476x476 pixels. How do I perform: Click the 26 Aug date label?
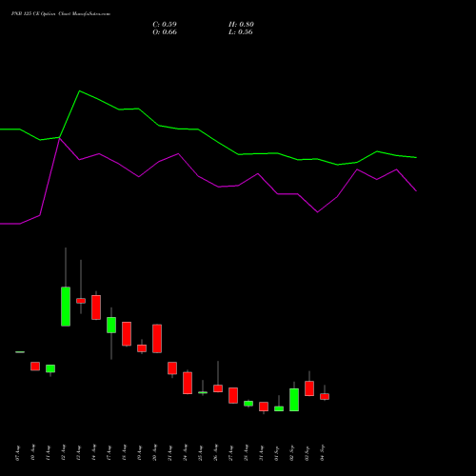click(216, 453)
